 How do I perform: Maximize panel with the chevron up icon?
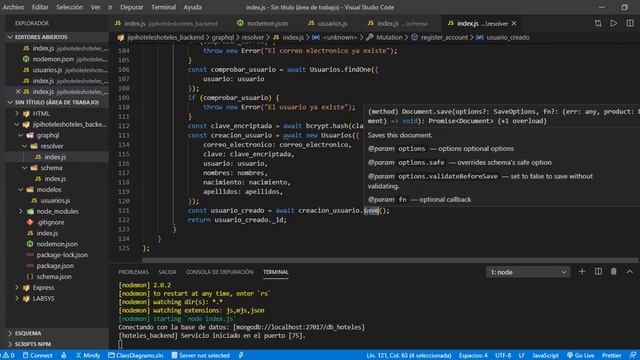(x=629, y=271)
